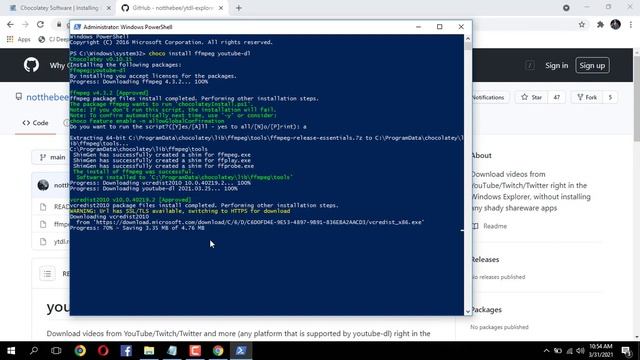Go forward in browser history
Image resolution: width=640 pixels, height=360 pixels.
(25, 24)
